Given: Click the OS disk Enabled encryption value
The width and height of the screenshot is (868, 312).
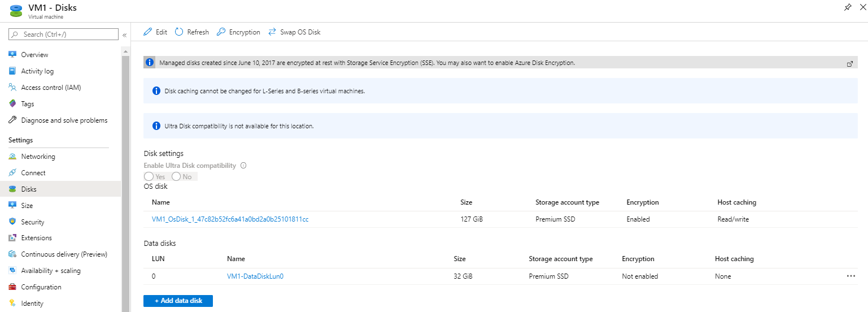Looking at the screenshot, I should [638, 219].
